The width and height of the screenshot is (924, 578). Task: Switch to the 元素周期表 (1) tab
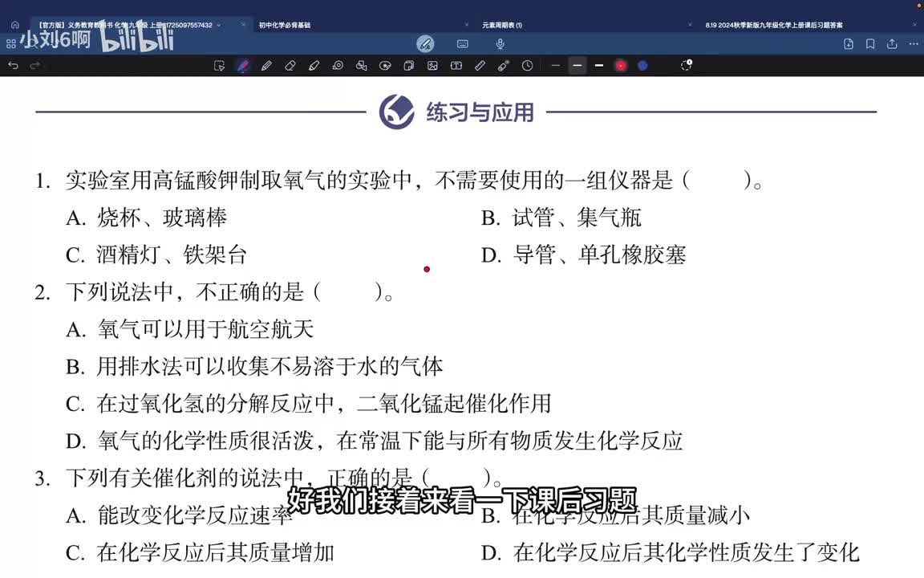[x=502, y=26]
